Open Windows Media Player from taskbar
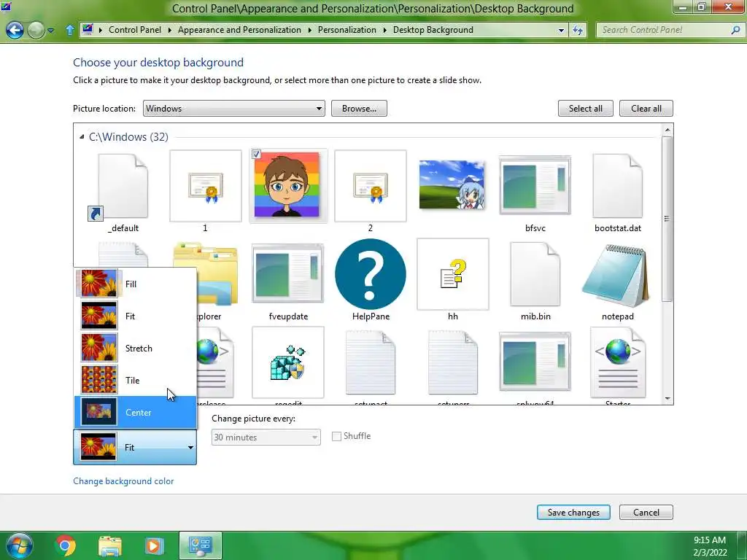The height and width of the screenshot is (560, 747). point(154,546)
